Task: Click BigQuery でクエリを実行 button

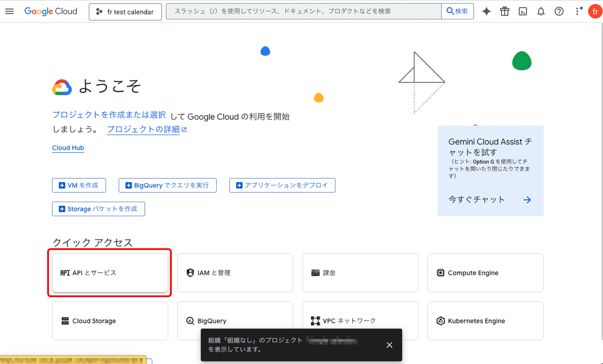Action: [x=167, y=185]
